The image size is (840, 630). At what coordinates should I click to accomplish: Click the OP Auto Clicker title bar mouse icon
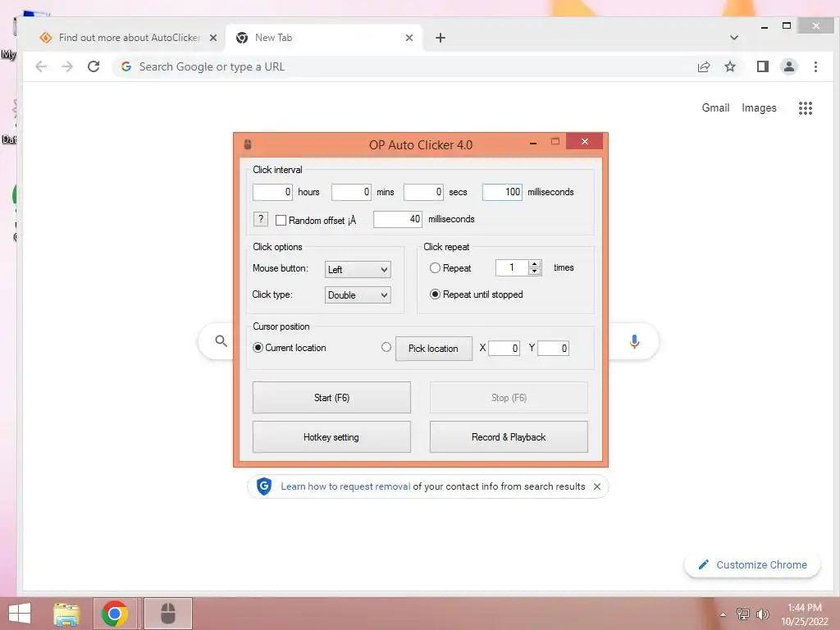click(x=248, y=144)
